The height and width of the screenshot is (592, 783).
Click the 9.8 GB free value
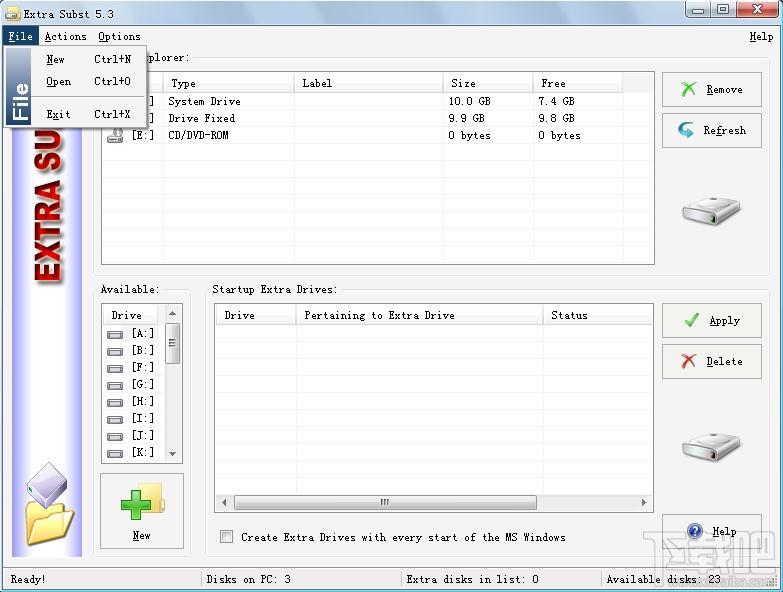[x=556, y=118]
